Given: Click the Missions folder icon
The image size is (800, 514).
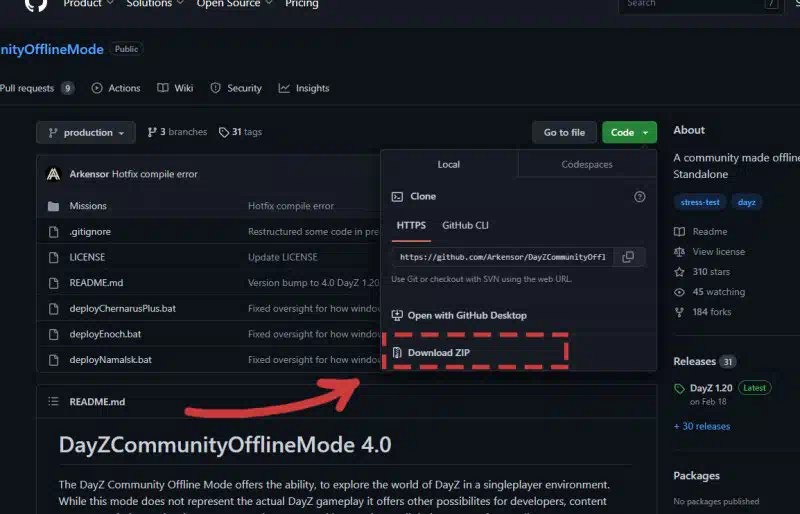Looking at the screenshot, I should coord(53,206).
